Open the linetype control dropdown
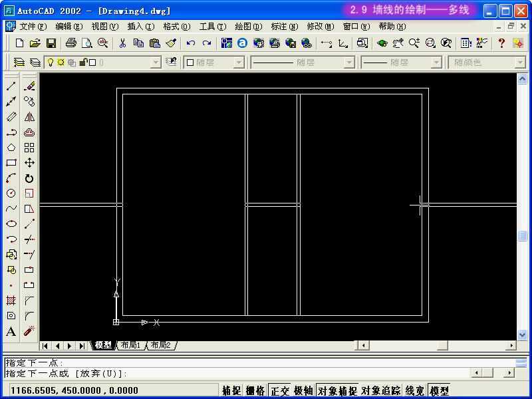The image size is (532, 399). click(349, 63)
